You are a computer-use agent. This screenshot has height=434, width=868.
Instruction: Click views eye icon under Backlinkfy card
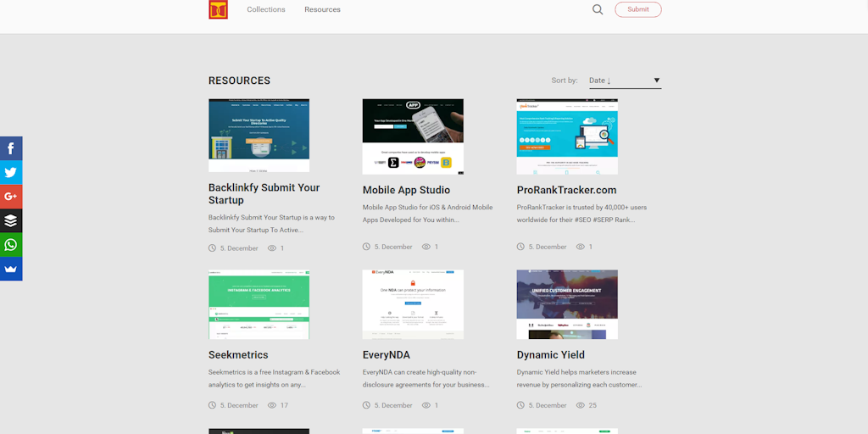[x=272, y=248]
